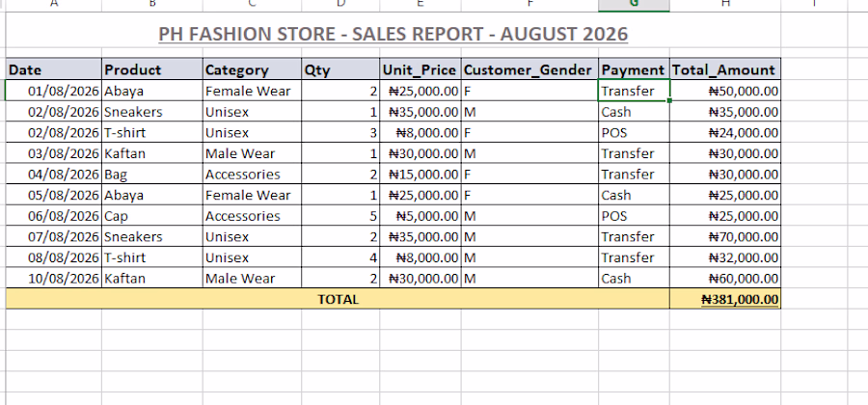Screen dimensions: 868x405
Task: Click Abaya in the 05/08/2026 row
Action: point(152,195)
